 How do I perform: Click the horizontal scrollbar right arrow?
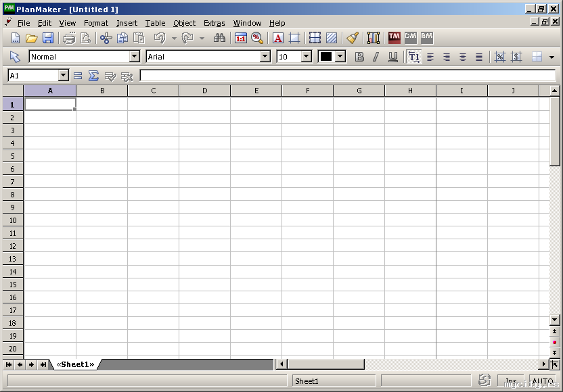click(543, 364)
